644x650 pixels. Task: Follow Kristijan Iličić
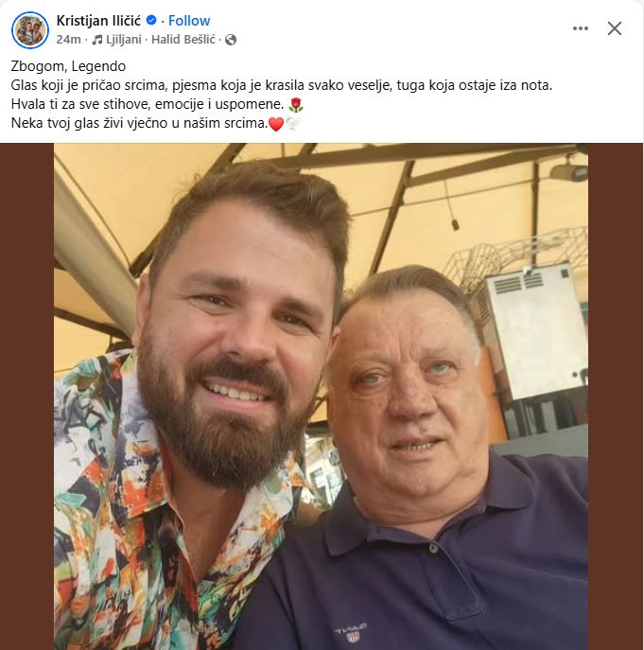189,21
